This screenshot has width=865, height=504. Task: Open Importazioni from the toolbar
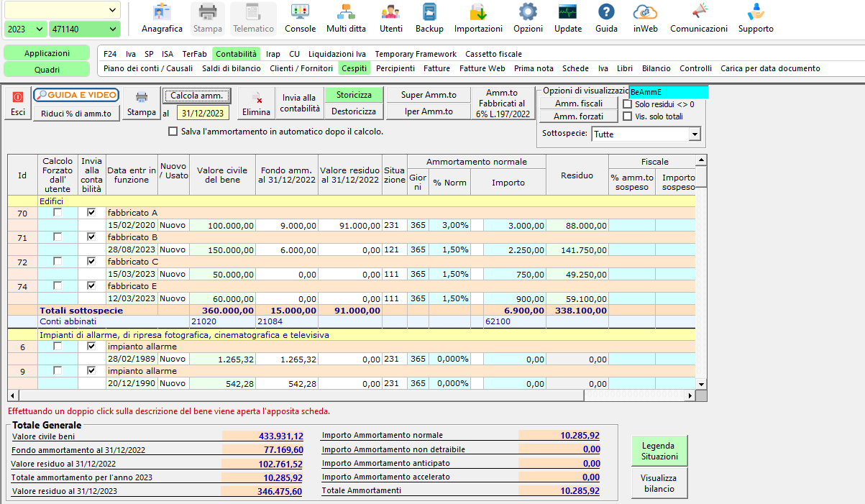coord(478,19)
